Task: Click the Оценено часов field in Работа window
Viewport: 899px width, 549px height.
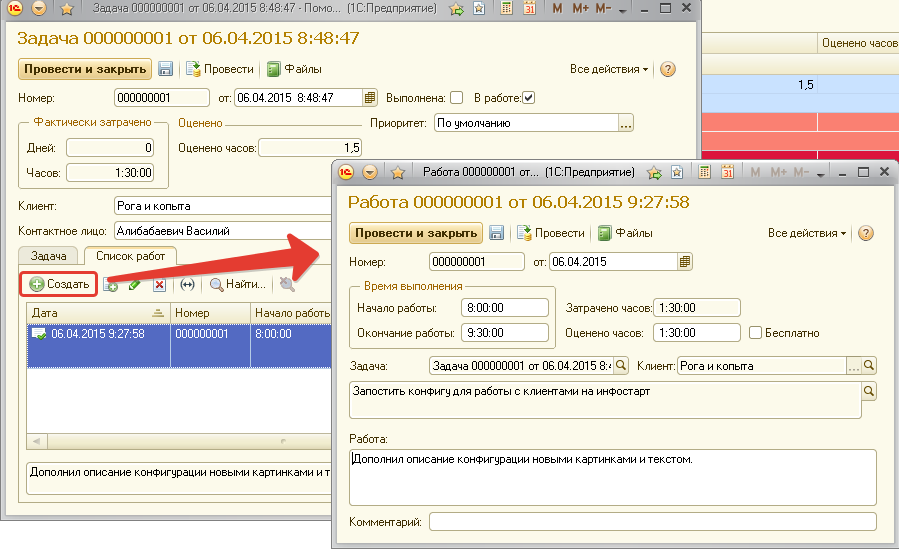Action: point(697,333)
